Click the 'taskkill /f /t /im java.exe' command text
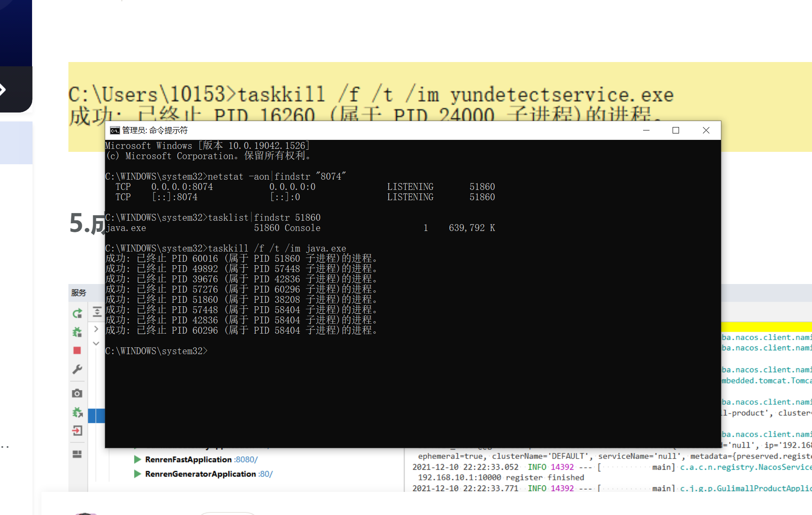 [x=277, y=249]
